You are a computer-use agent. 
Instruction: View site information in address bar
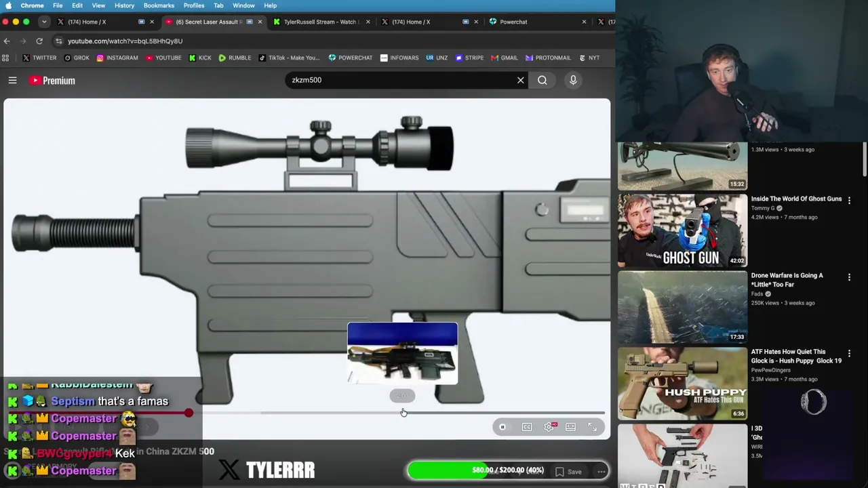coord(58,41)
